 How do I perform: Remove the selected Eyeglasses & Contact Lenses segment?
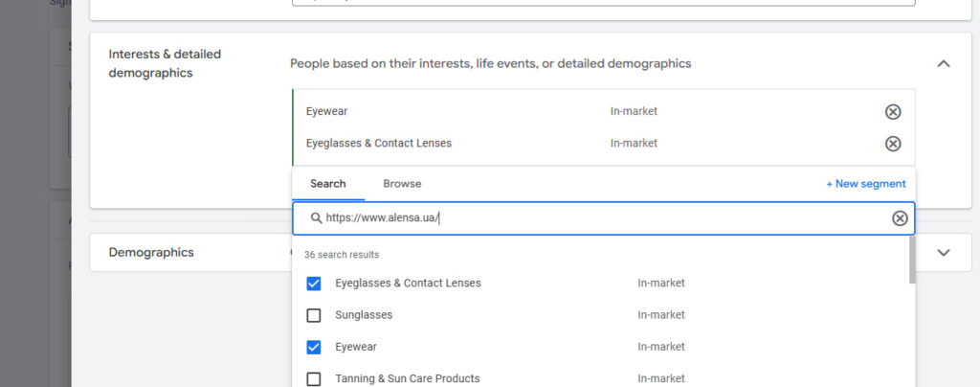(x=892, y=144)
